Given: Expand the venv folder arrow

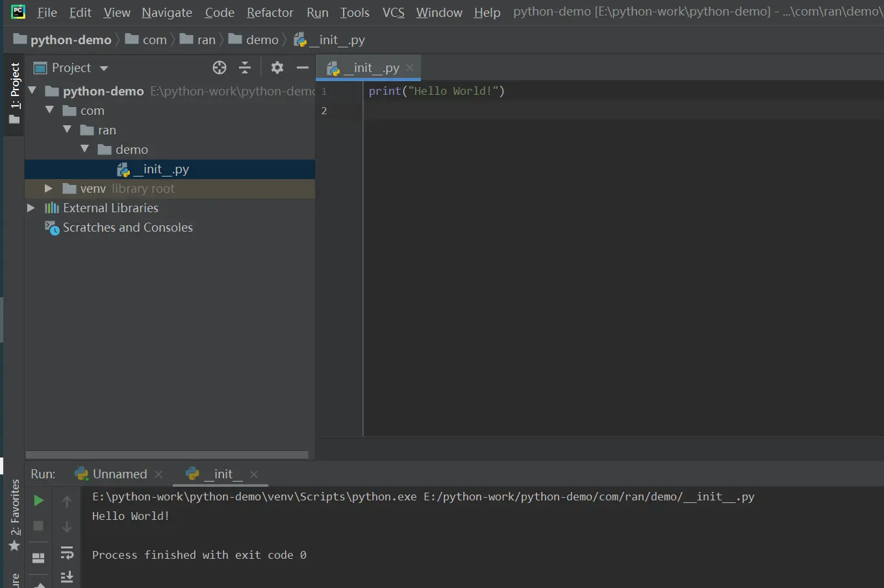Looking at the screenshot, I should pyautogui.click(x=48, y=188).
